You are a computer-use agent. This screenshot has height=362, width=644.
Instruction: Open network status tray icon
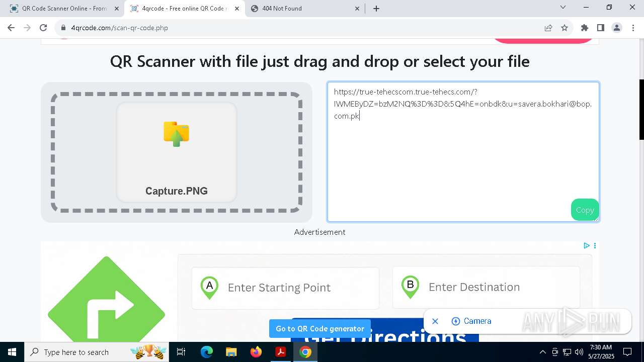point(567,352)
